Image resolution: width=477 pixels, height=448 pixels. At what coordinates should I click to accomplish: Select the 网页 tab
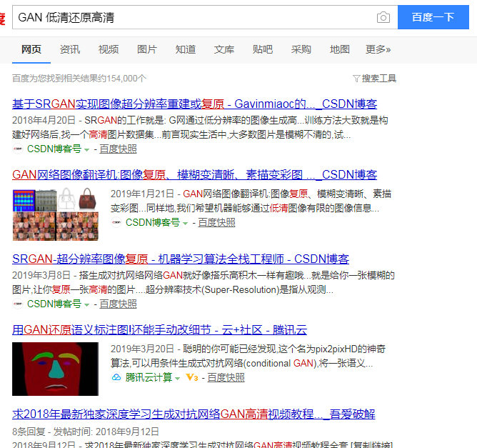31,49
